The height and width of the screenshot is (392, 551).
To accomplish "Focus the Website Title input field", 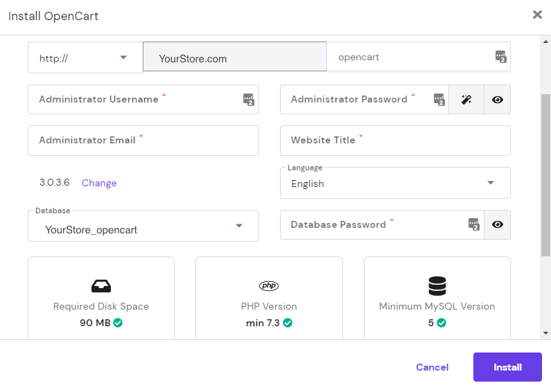I will click(395, 141).
